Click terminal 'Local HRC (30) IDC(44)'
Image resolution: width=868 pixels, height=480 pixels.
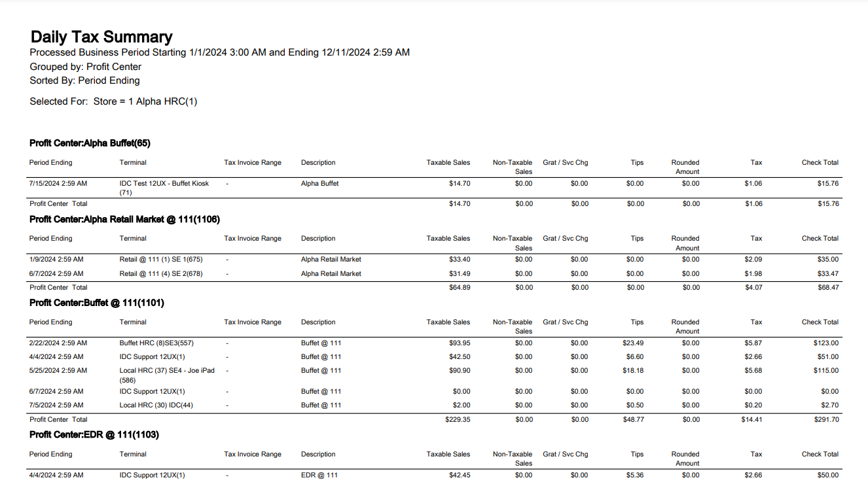click(156, 405)
